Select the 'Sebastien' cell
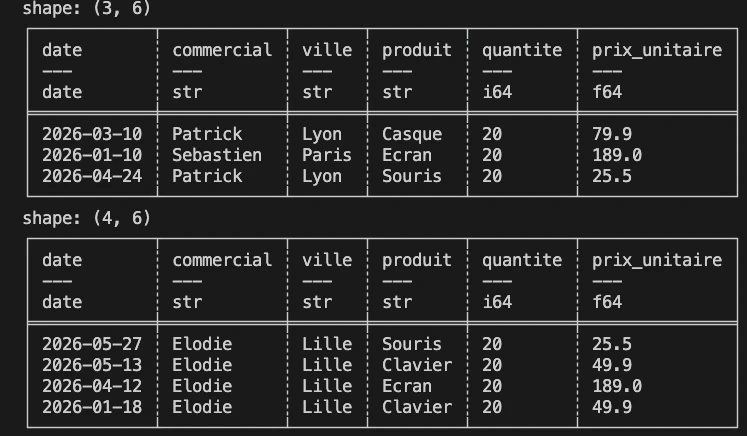 click(x=217, y=155)
